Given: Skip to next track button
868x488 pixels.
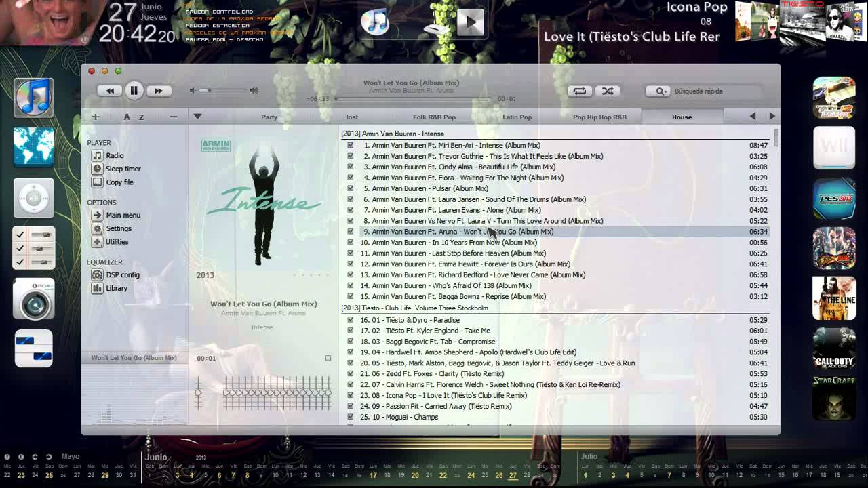Looking at the screenshot, I should pyautogui.click(x=158, y=90).
